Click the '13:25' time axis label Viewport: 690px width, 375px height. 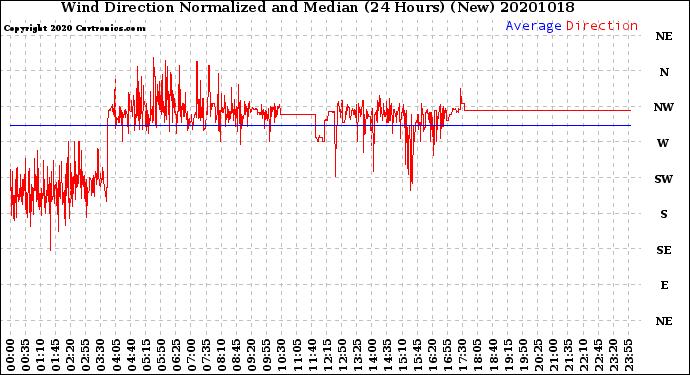[357, 355]
